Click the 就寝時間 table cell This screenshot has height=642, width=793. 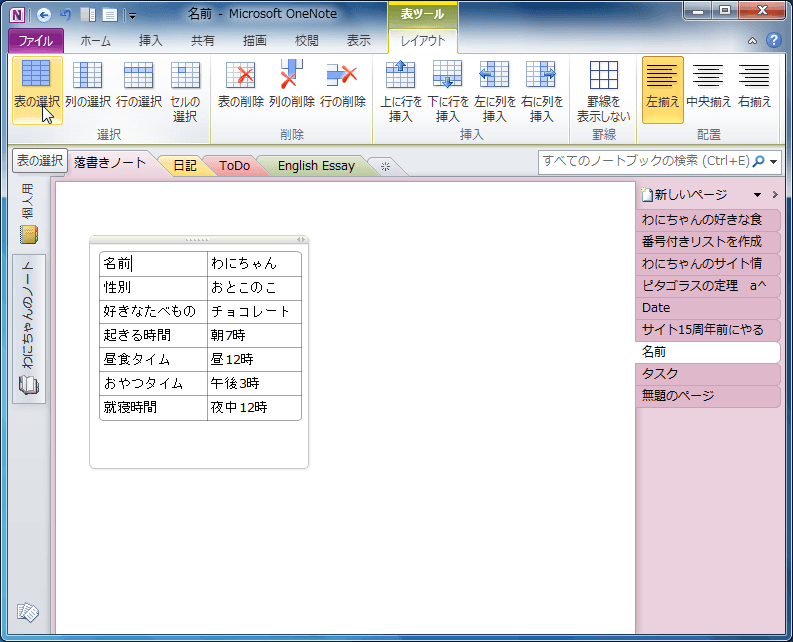(x=153, y=407)
